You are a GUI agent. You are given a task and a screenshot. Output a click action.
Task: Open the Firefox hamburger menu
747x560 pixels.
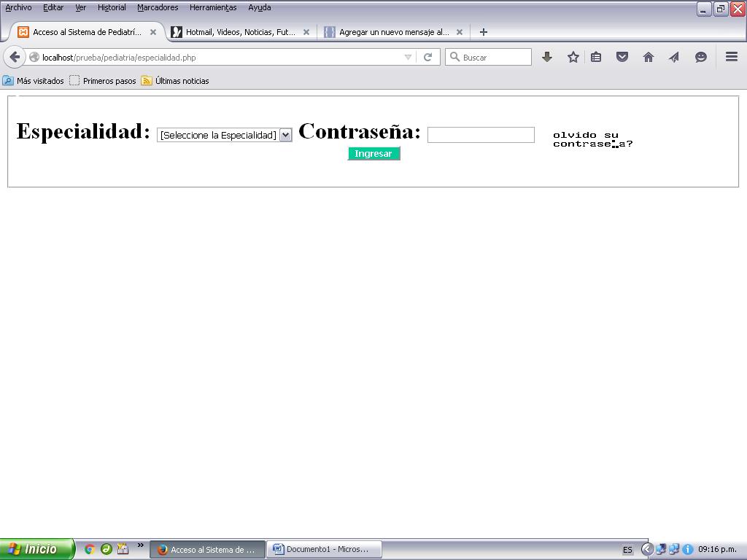(732, 57)
